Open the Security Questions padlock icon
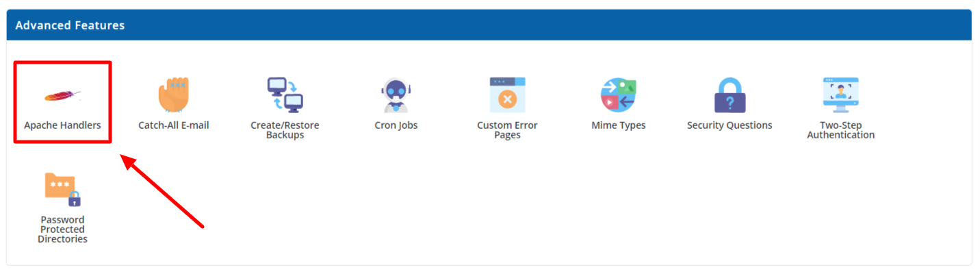 [730, 95]
